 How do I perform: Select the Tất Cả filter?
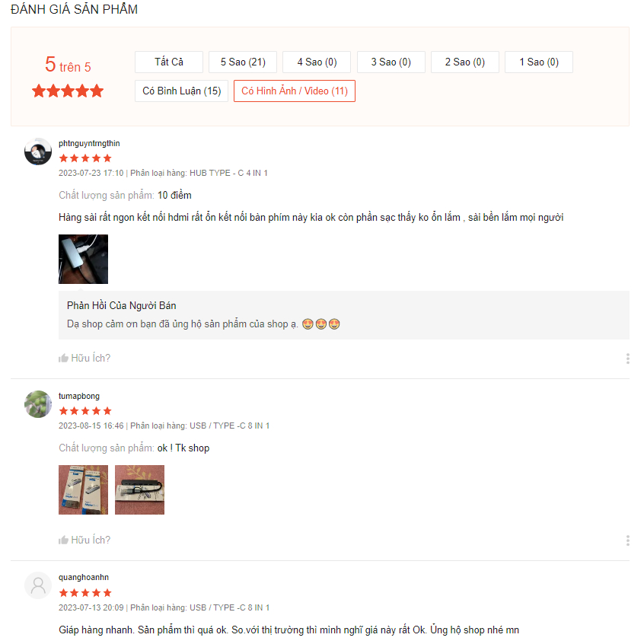169,62
